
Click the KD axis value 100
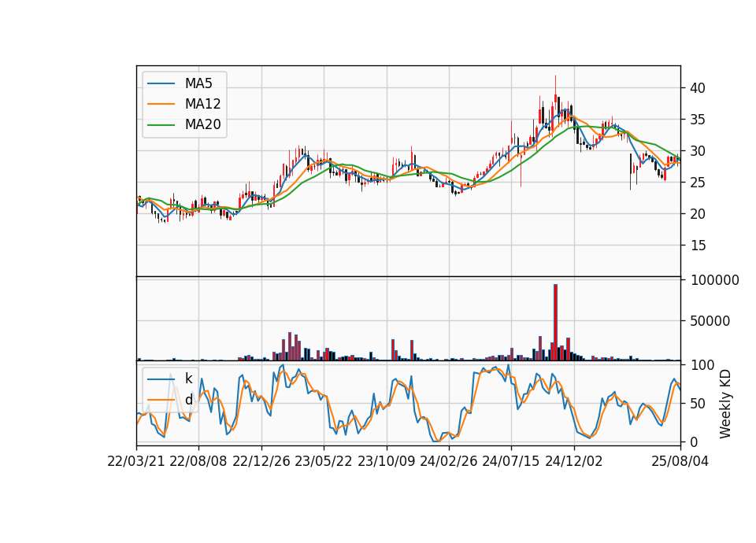coord(702,365)
